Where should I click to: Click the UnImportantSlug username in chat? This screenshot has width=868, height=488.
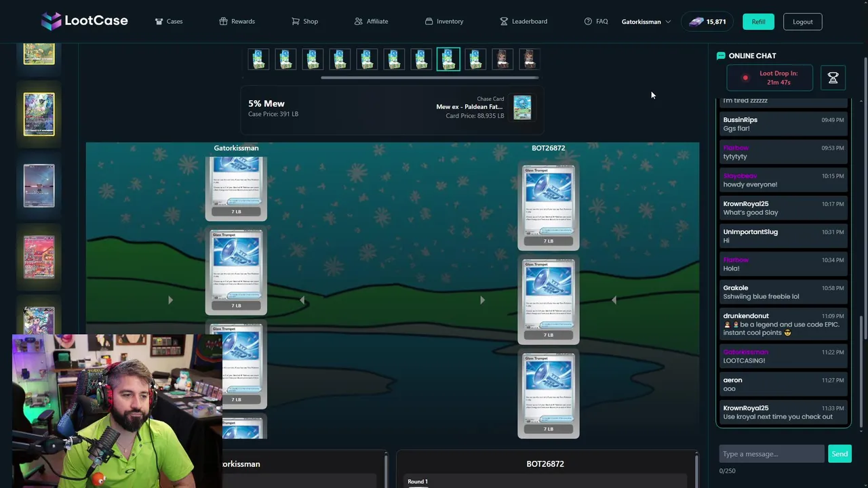(750, 232)
